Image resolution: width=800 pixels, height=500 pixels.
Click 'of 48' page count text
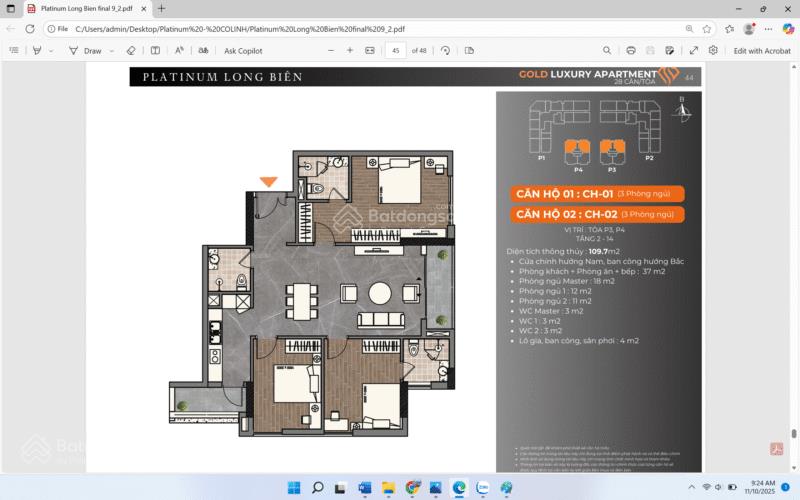click(x=419, y=51)
